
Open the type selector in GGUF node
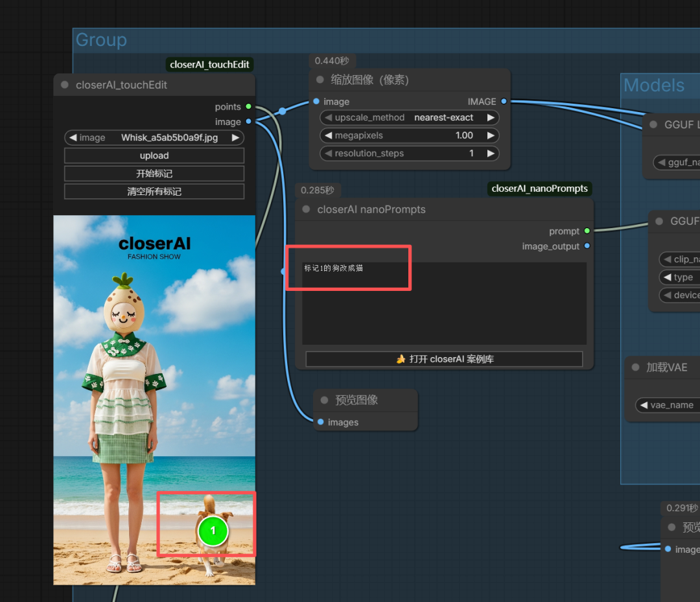point(679,277)
